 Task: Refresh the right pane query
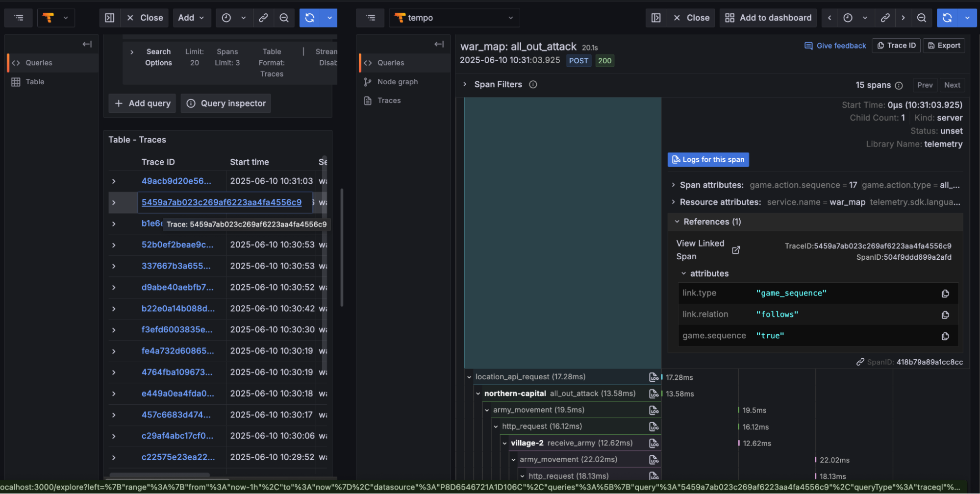point(947,18)
